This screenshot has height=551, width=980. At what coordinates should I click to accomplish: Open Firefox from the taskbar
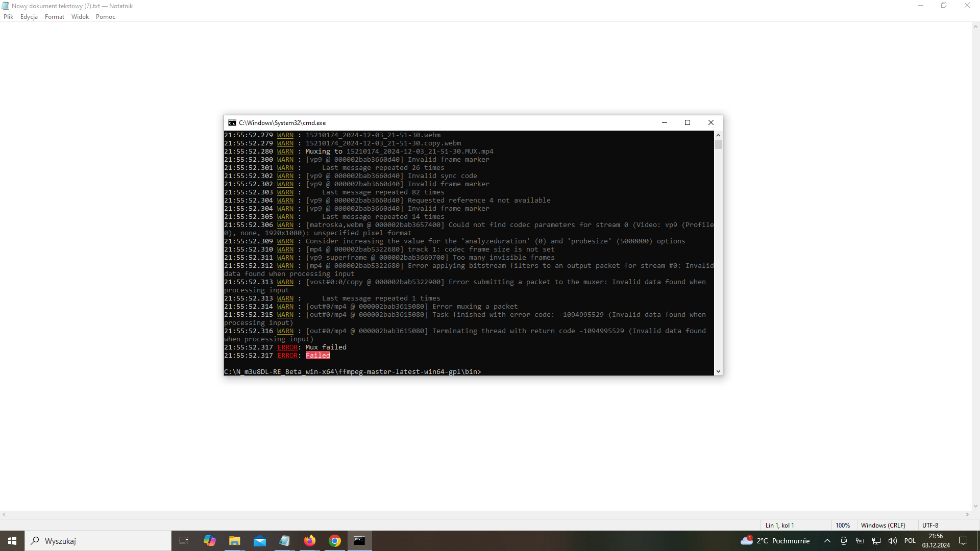point(309,541)
